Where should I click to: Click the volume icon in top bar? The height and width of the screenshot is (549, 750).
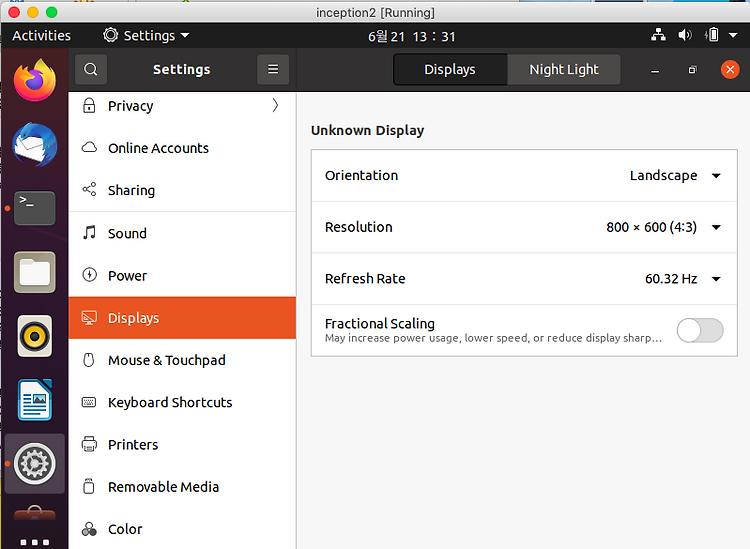pyautogui.click(x=685, y=35)
